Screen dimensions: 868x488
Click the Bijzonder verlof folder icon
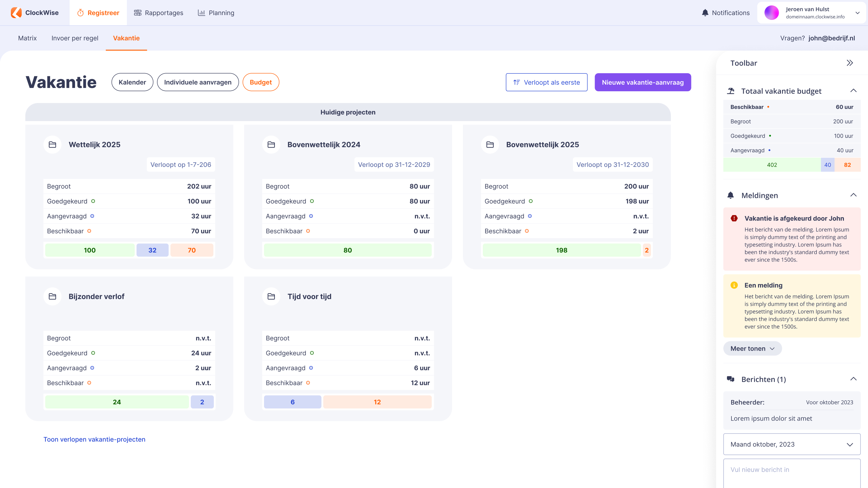tap(52, 296)
